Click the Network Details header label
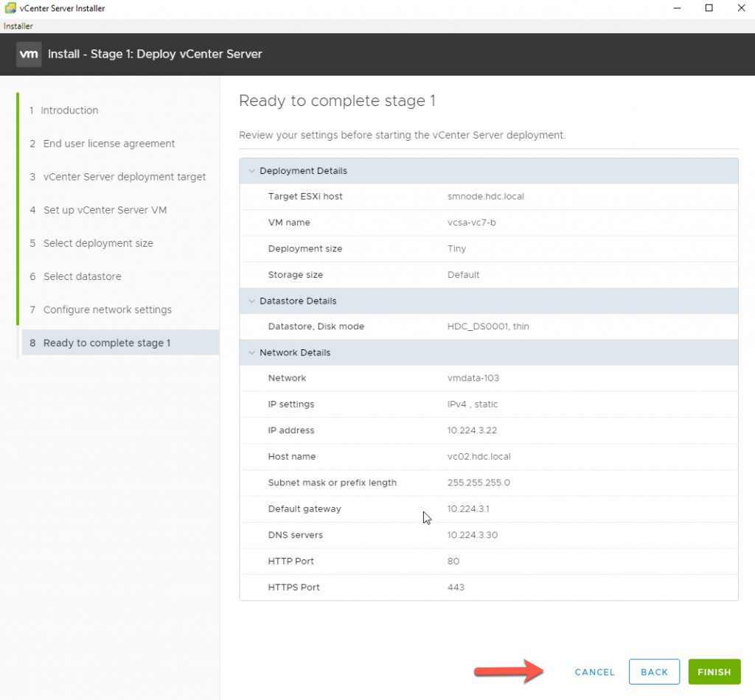 [295, 353]
